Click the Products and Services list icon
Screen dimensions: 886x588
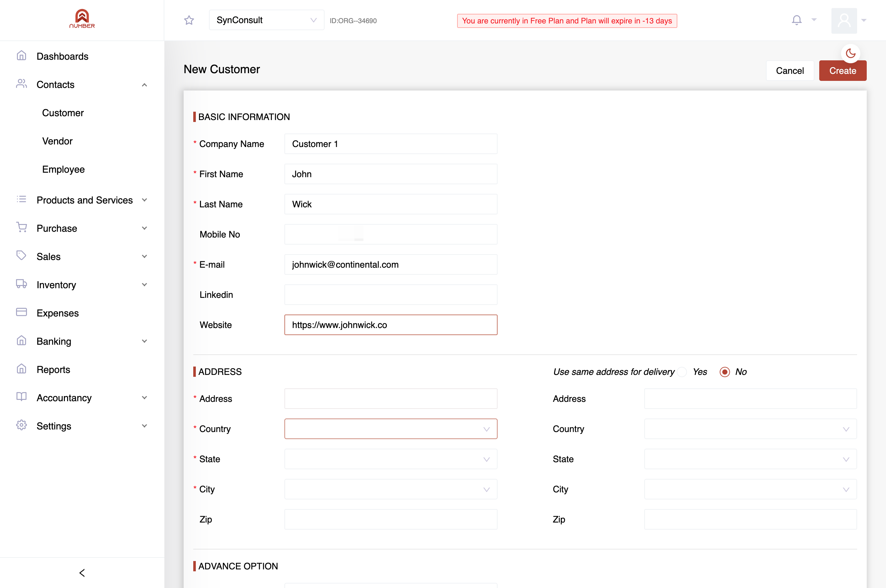click(x=22, y=200)
